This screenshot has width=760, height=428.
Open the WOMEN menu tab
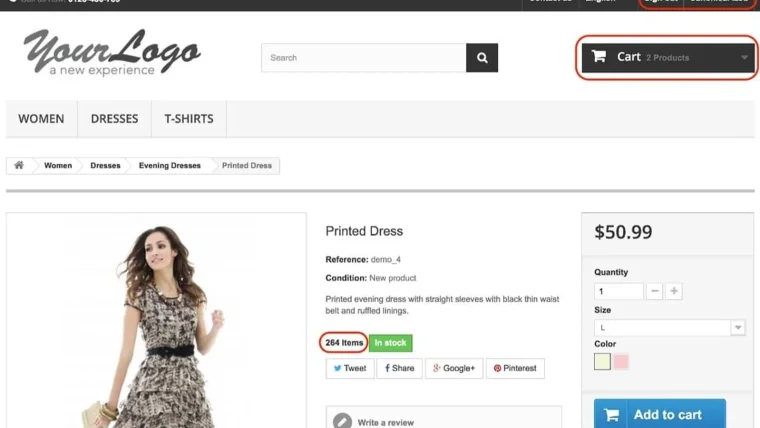[41, 119]
